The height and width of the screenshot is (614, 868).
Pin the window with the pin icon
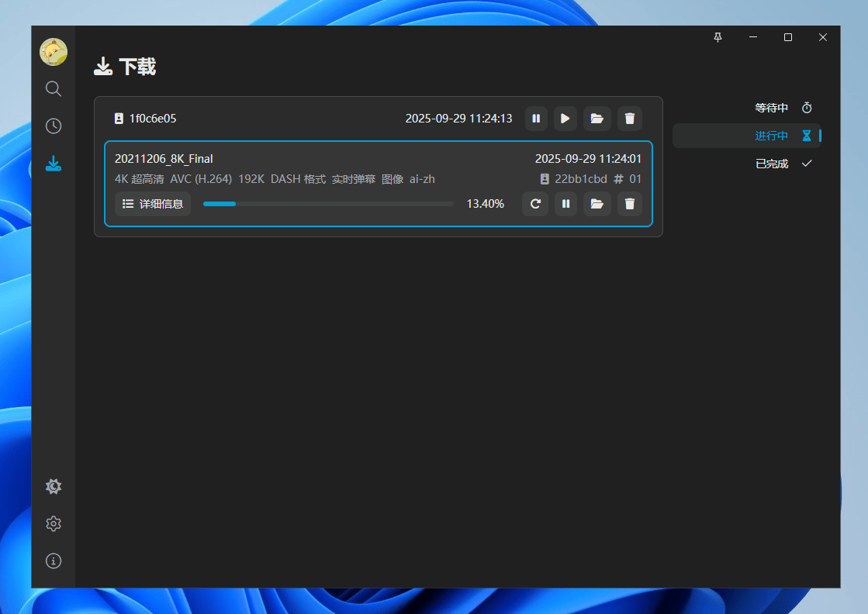tap(718, 37)
